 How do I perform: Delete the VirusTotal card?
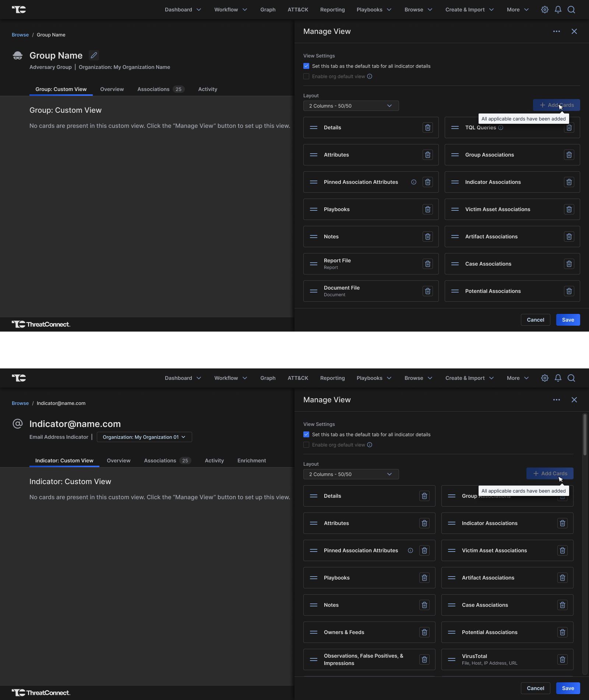tap(562, 659)
